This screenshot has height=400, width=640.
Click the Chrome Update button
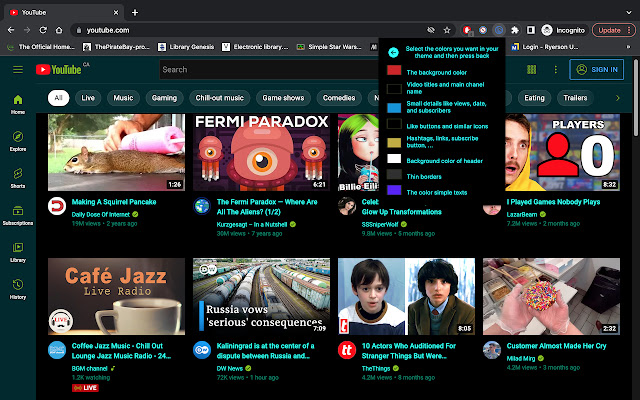[x=609, y=30]
